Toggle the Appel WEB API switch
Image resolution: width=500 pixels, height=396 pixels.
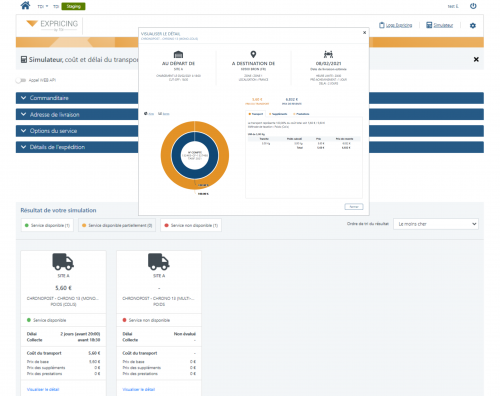point(21,80)
